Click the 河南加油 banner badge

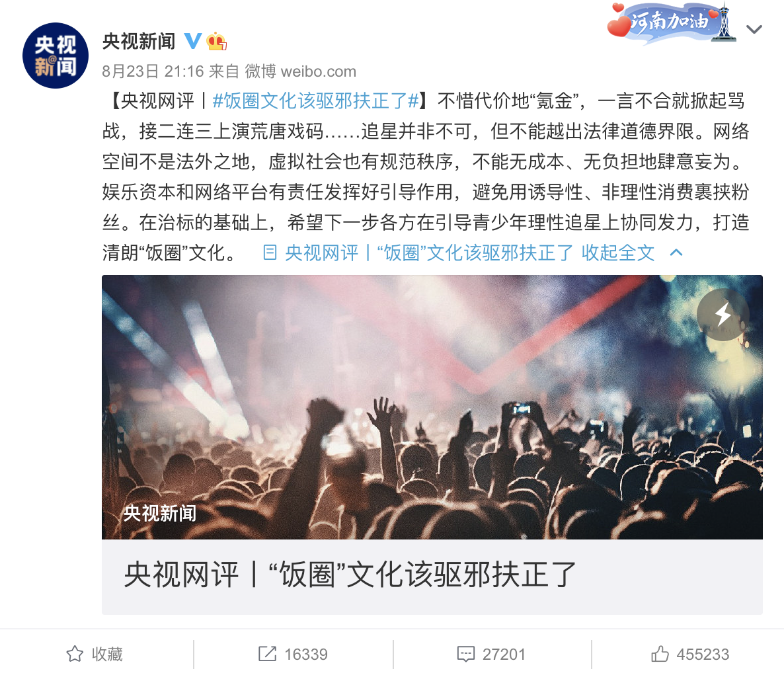click(672, 24)
